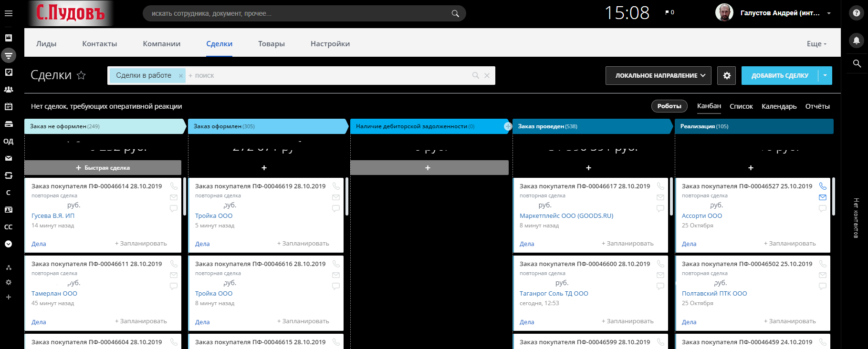
Task: Send email from order ПФ-00046527 envelope icon
Action: [x=823, y=197]
